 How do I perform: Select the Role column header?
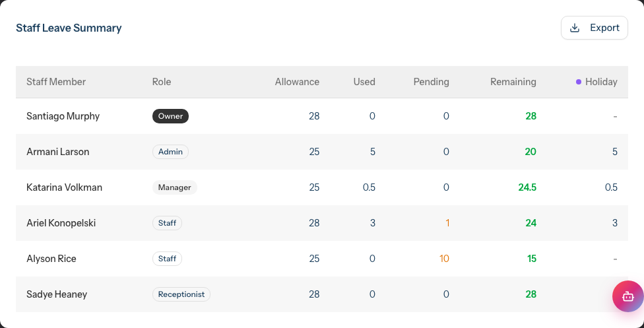tap(162, 82)
